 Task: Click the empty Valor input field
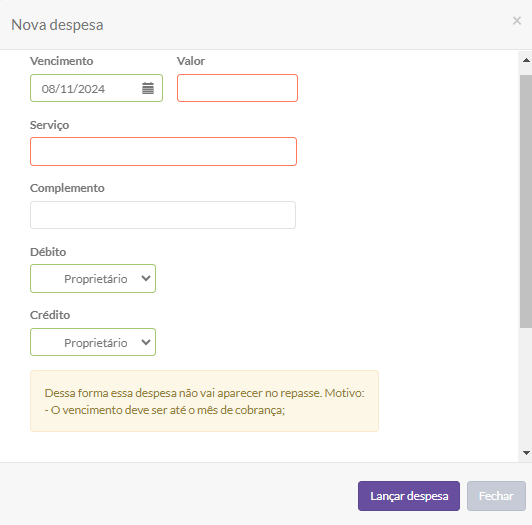(x=237, y=88)
